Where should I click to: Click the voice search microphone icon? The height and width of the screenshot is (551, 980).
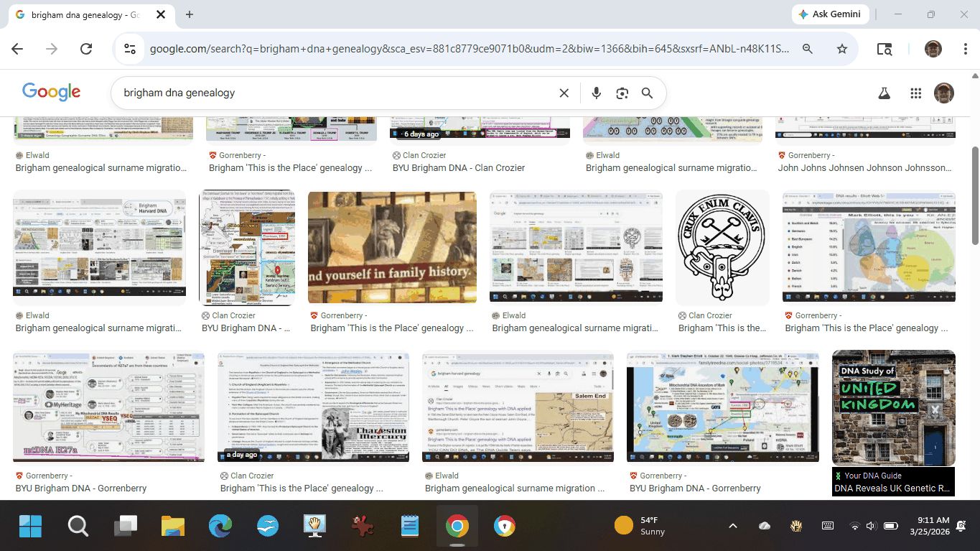click(596, 93)
